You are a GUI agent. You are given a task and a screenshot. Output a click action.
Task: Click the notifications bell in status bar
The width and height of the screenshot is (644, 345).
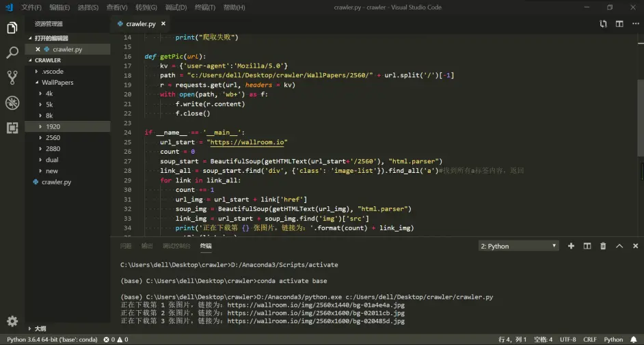[634, 340]
